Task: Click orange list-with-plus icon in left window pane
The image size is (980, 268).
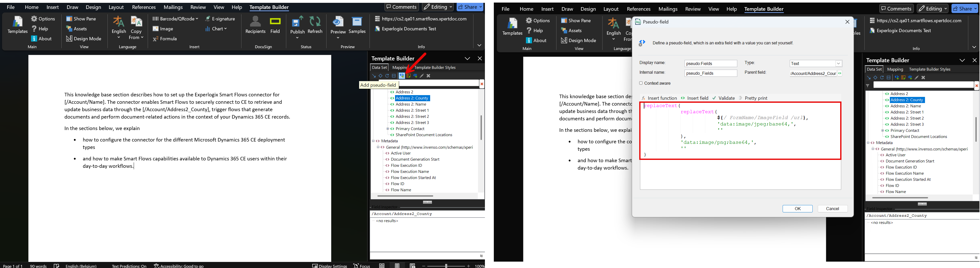Action: coord(409,76)
